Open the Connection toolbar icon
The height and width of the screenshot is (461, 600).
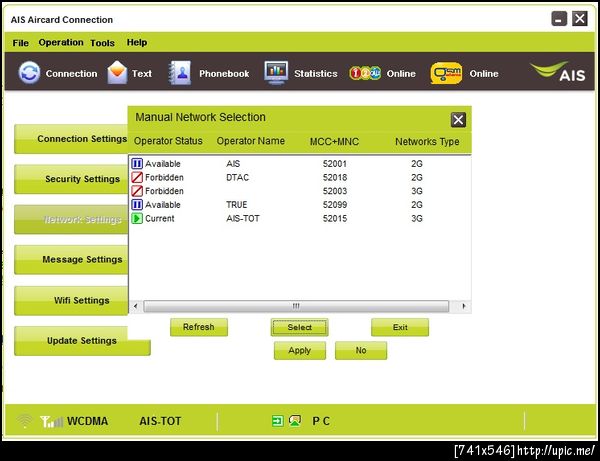[29, 72]
